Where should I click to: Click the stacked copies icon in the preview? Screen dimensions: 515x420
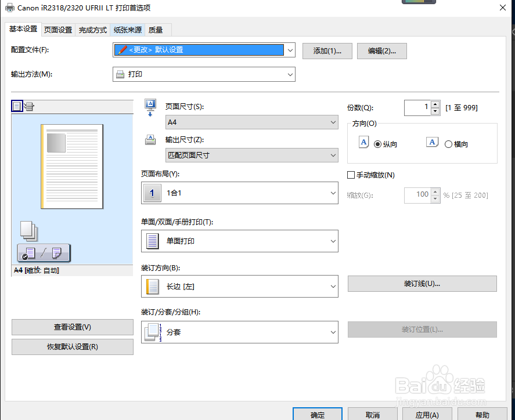[x=29, y=231]
